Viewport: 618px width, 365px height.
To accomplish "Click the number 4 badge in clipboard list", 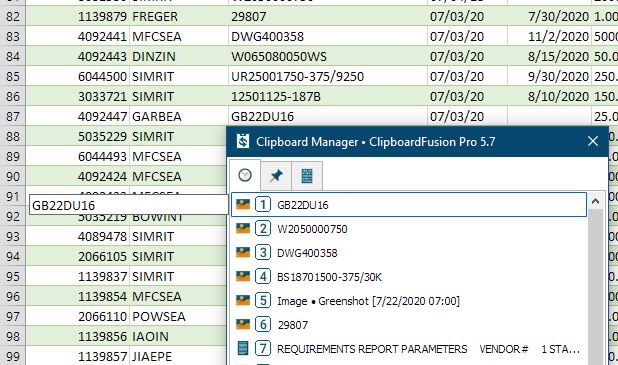I will 263,277.
